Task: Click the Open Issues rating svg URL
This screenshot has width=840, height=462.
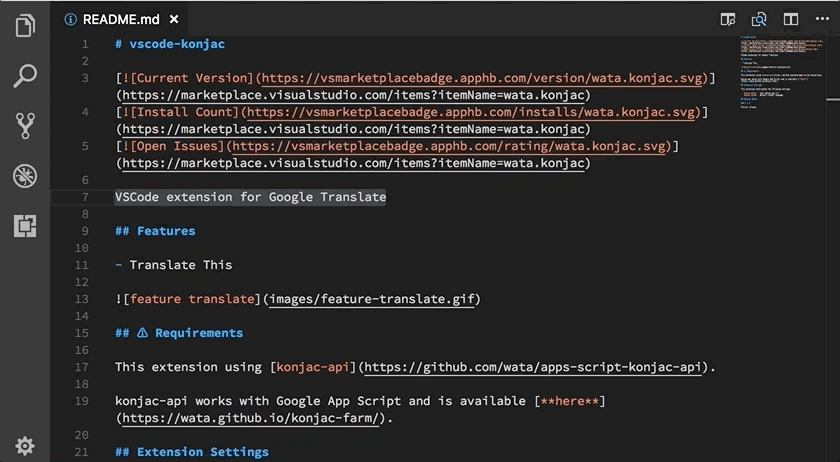Action: (x=449, y=146)
